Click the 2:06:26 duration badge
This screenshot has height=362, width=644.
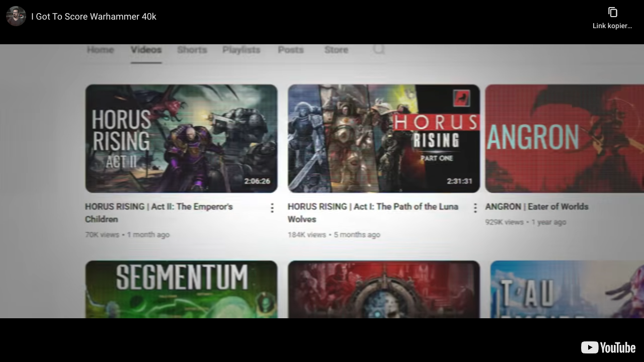coord(257,181)
